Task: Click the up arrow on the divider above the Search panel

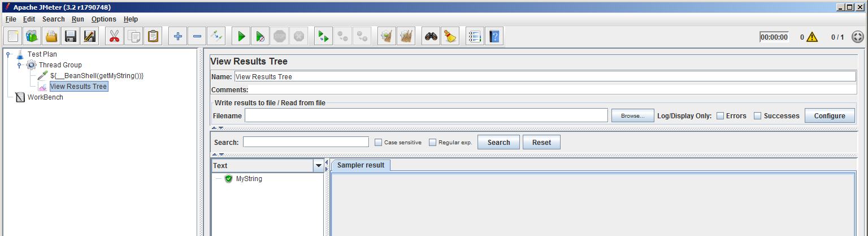Action: 215,128
